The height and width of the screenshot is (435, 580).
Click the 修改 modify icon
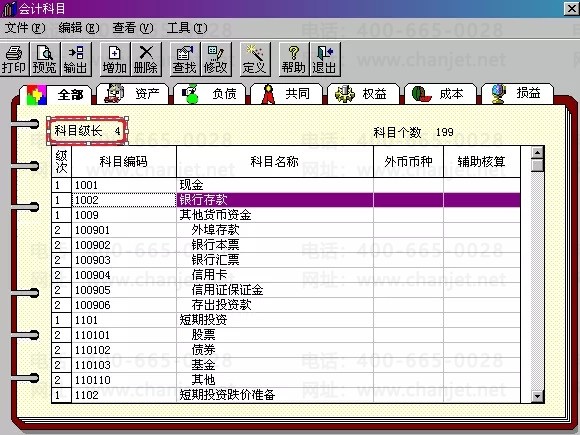pyautogui.click(x=216, y=60)
